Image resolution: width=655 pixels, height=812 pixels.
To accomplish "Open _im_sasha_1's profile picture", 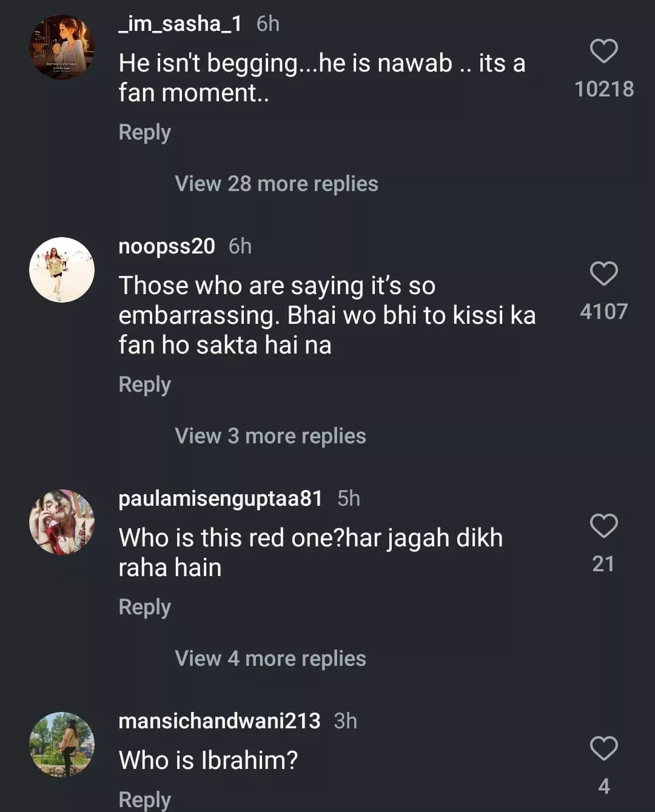I will (x=62, y=47).
